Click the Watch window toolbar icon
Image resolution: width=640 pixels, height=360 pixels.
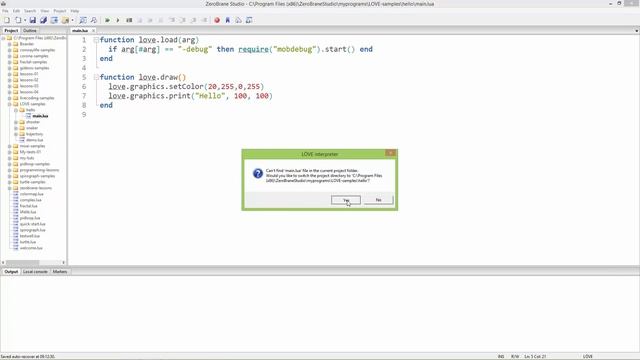tap(249, 20)
